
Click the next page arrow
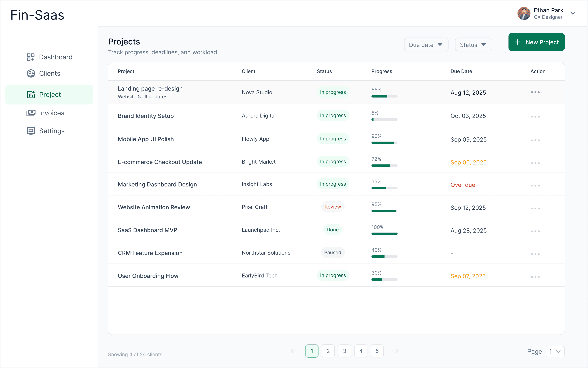[395, 351]
